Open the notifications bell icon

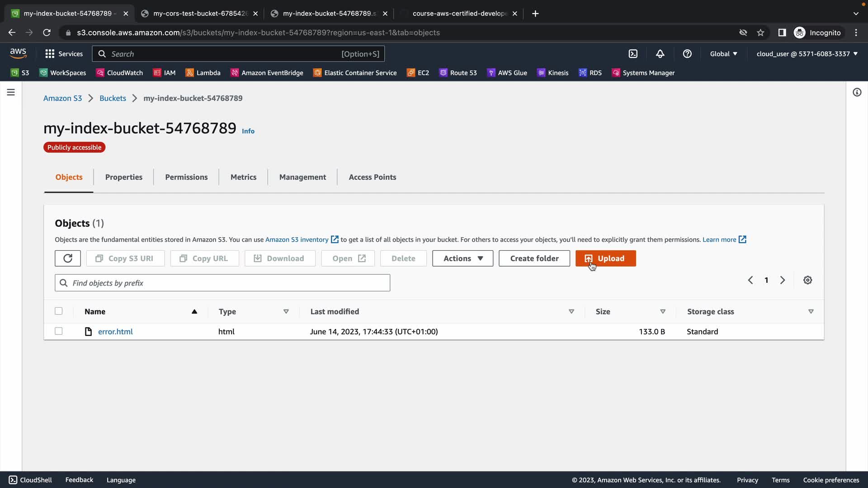tap(660, 54)
